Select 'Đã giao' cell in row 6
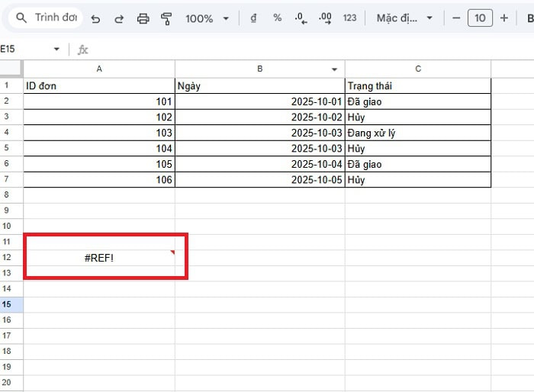Screen dimensions: 534x392 pyautogui.click(x=418, y=164)
